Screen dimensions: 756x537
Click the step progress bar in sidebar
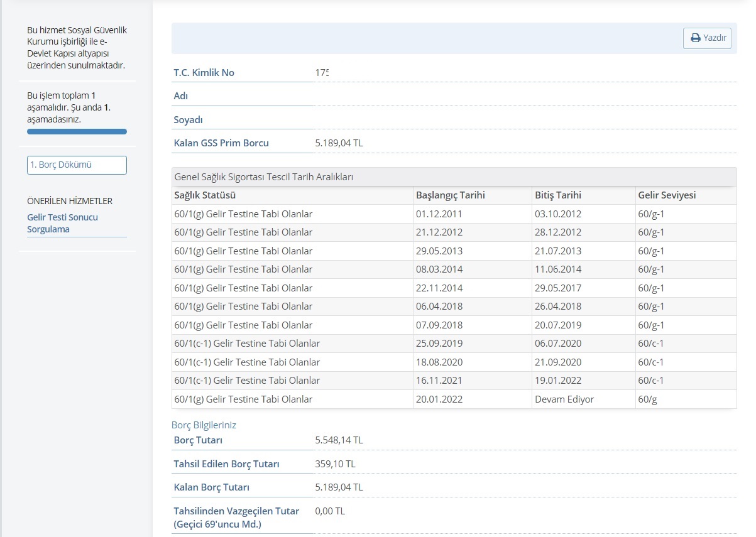[x=77, y=132]
